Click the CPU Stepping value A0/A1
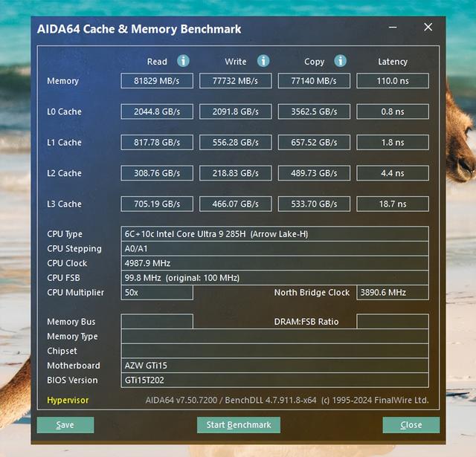 [274, 249]
